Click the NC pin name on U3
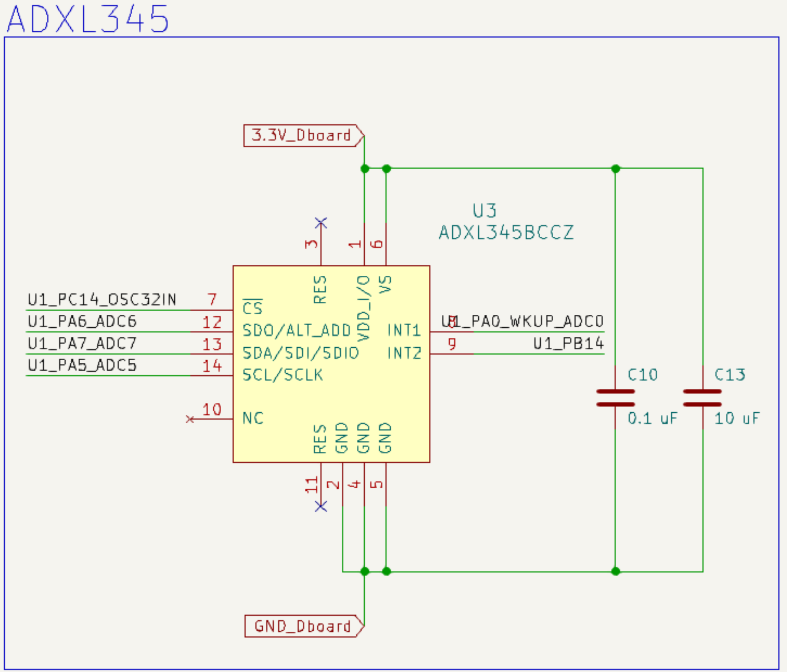The height and width of the screenshot is (672, 787). coord(253,418)
